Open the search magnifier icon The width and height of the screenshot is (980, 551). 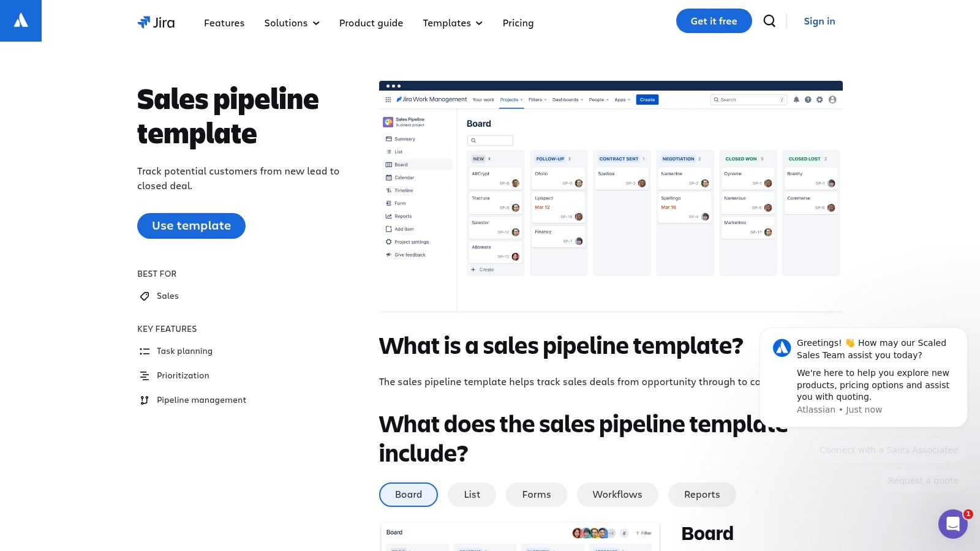769,21
